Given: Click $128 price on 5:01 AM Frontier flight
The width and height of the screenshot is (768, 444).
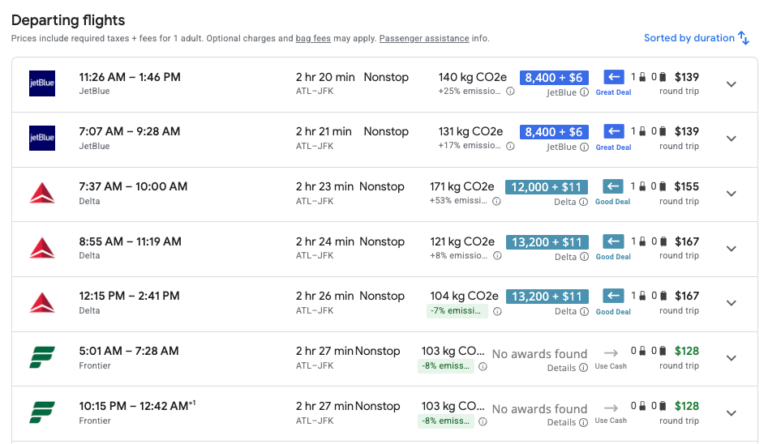Looking at the screenshot, I should [687, 351].
